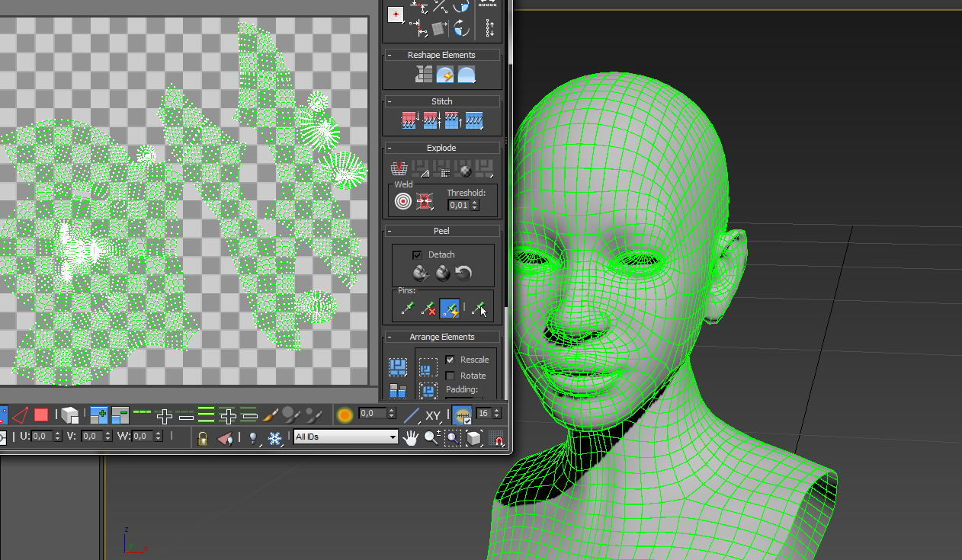
Task: Click the Pack Custom arrange icon
Action: click(398, 367)
